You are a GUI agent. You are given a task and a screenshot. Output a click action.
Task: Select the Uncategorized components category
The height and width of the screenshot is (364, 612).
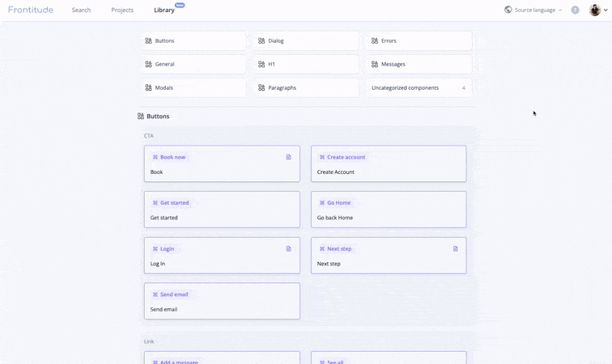point(418,87)
